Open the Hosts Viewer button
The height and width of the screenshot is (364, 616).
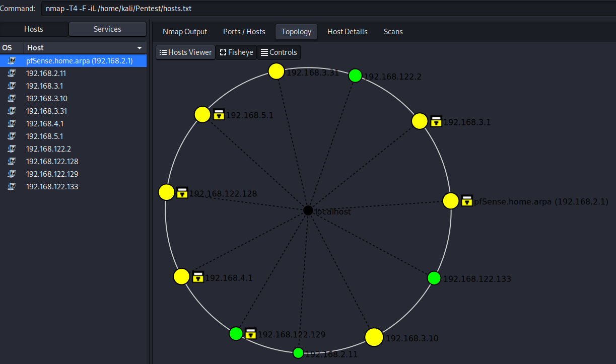coord(185,52)
